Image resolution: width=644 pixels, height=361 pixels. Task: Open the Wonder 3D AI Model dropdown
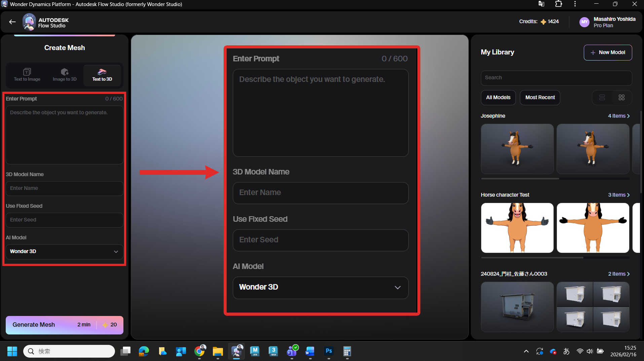point(64,251)
